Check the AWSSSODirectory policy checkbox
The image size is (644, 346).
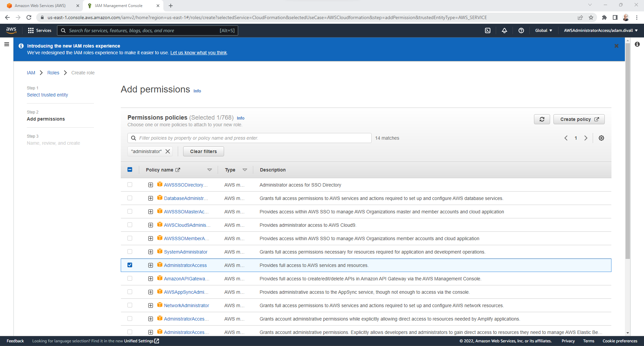(130, 185)
